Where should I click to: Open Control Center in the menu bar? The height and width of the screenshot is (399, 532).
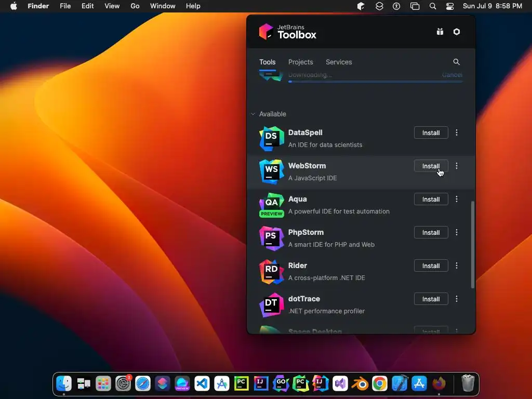coord(450,6)
